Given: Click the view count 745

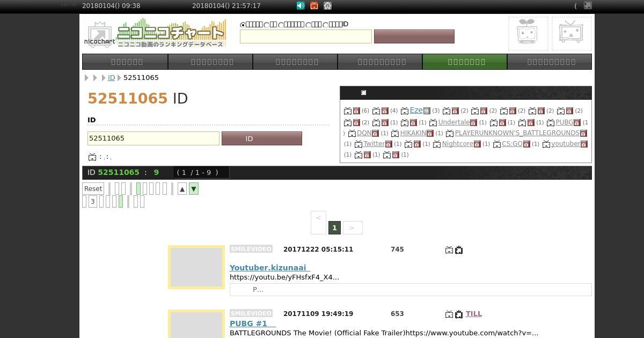Looking at the screenshot, I should (x=397, y=249).
